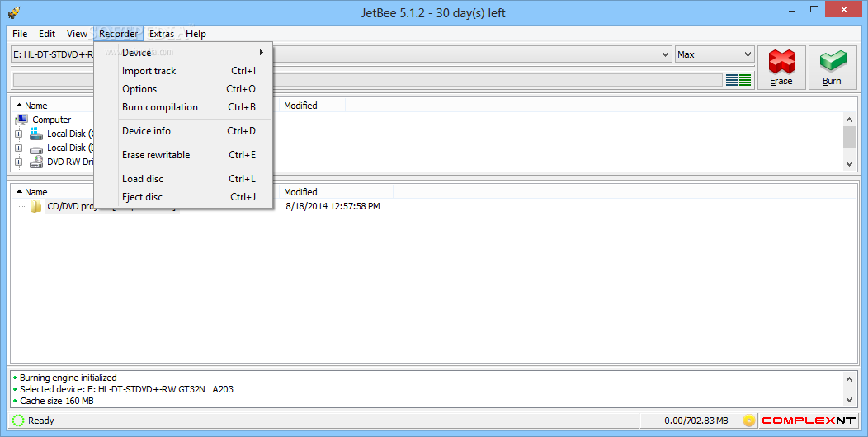
Task: Click the Computer monitor icon
Action: tap(21, 120)
